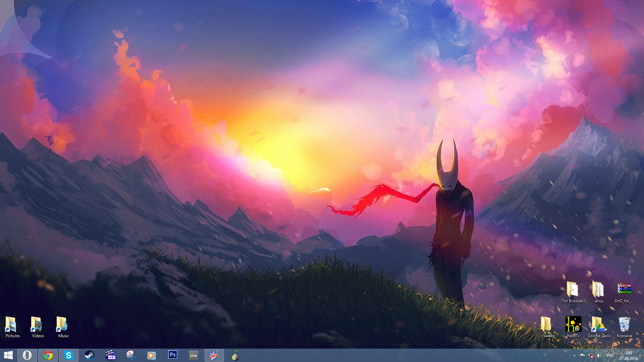This screenshot has width=644, height=362.
Task: Launch Windows Media Player from taskbar
Action: pyautogui.click(x=152, y=355)
